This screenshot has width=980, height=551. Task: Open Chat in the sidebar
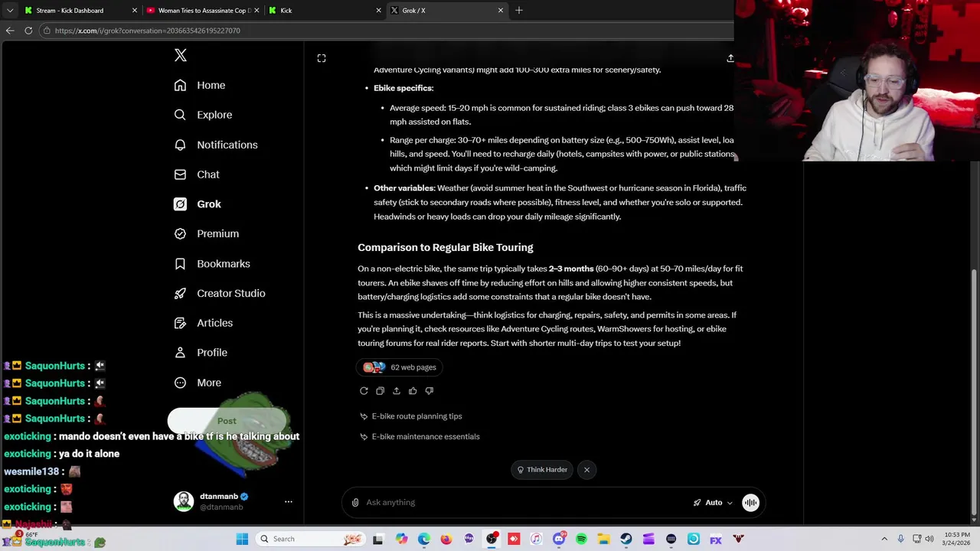(x=197, y=174)
